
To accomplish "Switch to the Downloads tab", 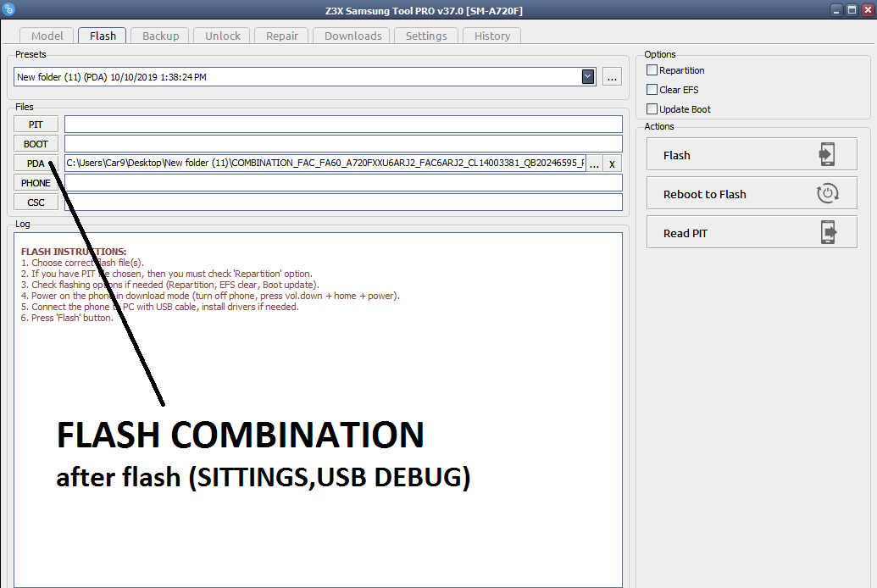I will pyautogui.click(x=353, y=36).
